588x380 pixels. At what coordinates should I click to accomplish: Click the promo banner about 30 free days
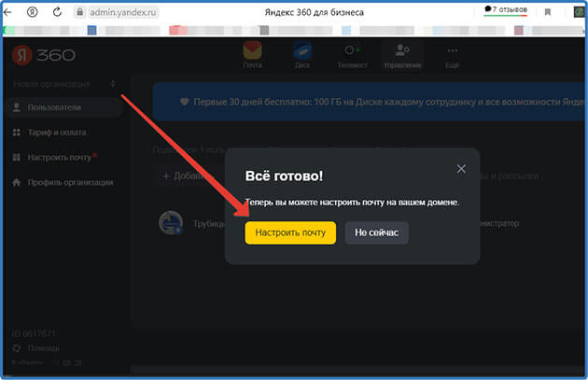tap(369, 102)
